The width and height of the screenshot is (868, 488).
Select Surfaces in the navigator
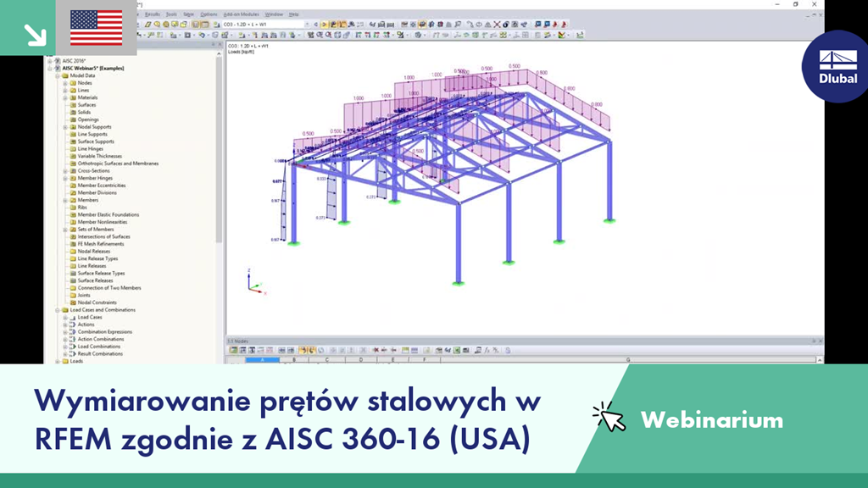tap(86, 104)
